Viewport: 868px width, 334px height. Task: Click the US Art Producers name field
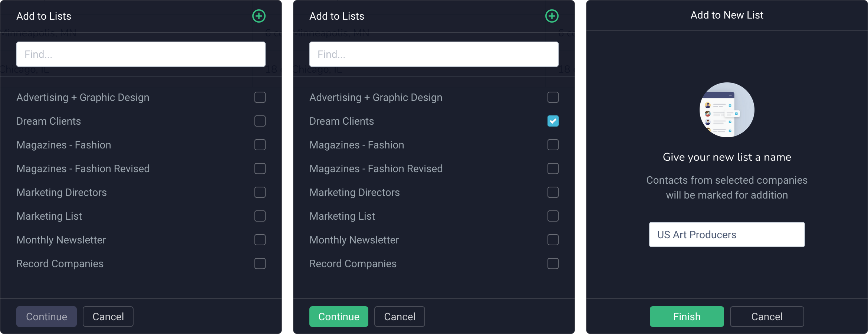(x=727, y=235)
